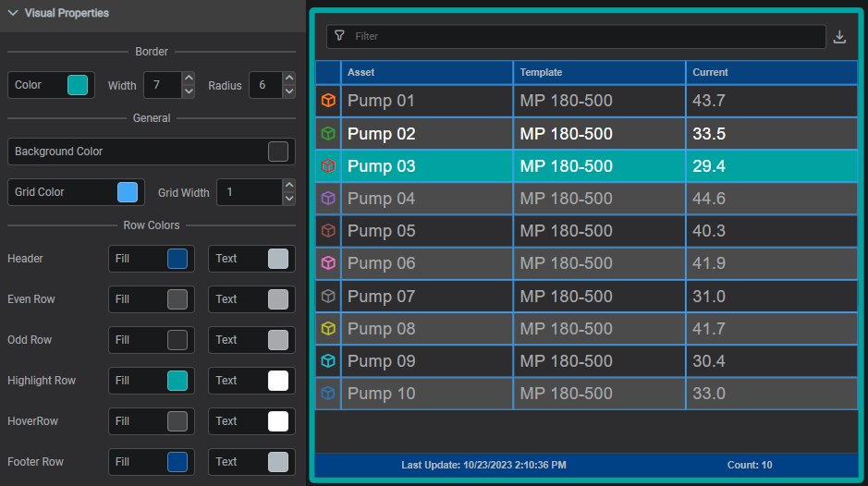Change the Header Text color
The height and width of the screenshot is (486, 868).
(278, 259)
